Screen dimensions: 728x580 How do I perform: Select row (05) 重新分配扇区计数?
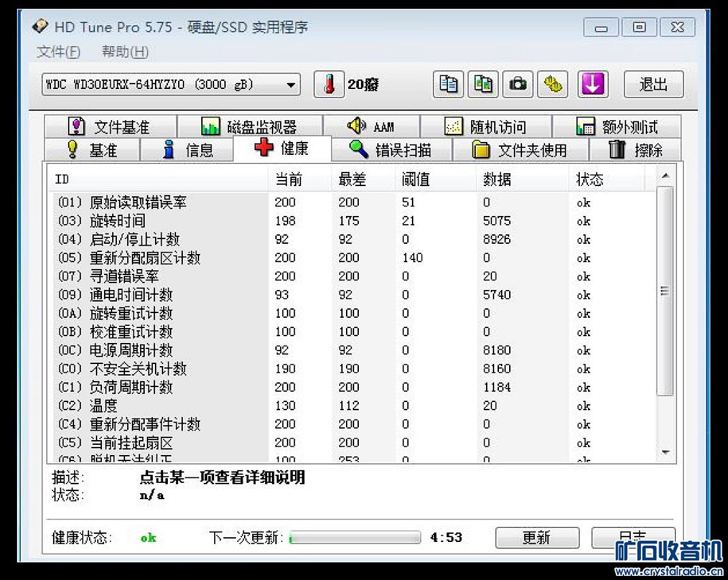point(353,258)
